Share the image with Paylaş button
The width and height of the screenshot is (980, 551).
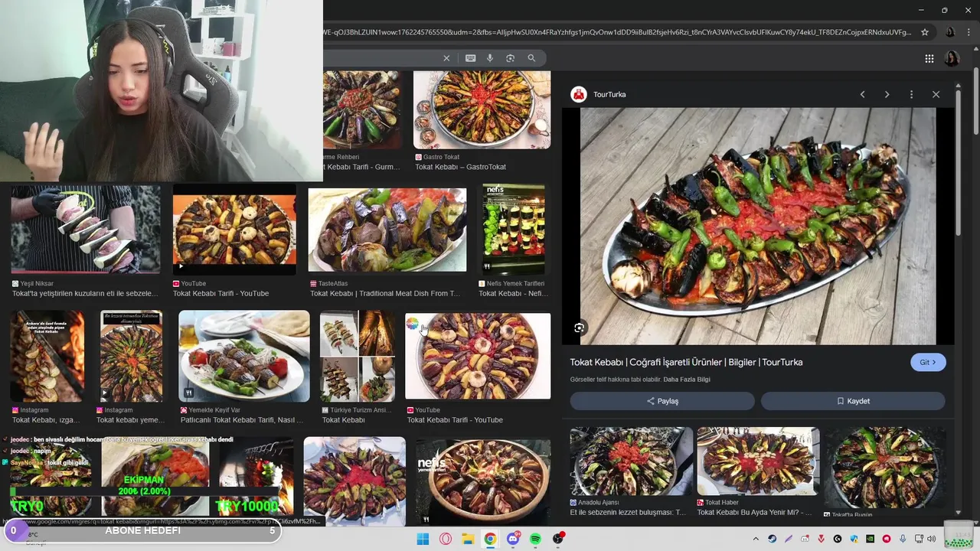(662, 401)
